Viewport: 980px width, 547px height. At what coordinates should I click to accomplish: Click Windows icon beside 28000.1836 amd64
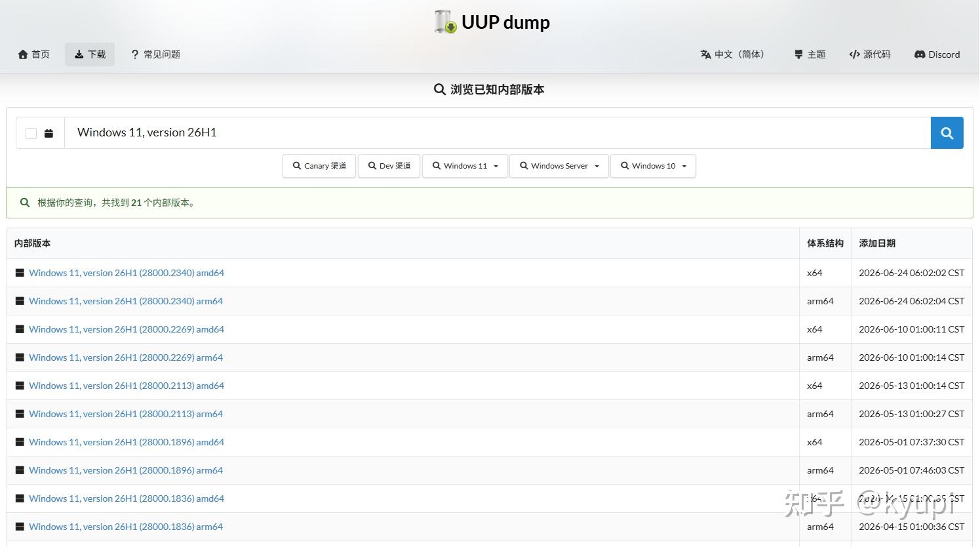(x=20, y=498)
